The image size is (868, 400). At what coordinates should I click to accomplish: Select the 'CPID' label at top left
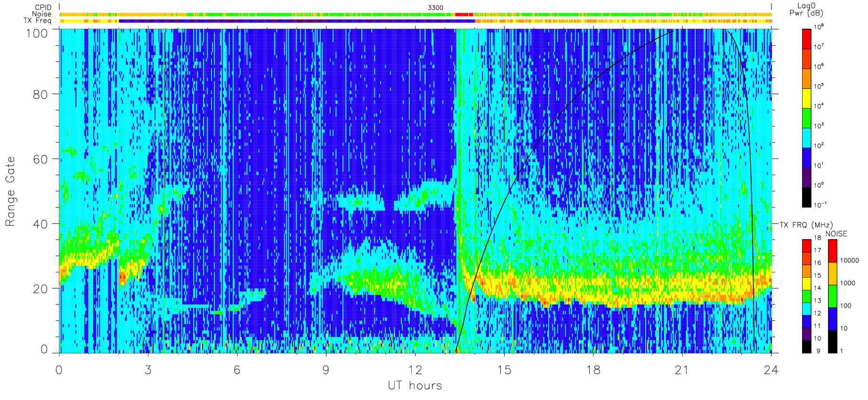[x=43, y=8]
